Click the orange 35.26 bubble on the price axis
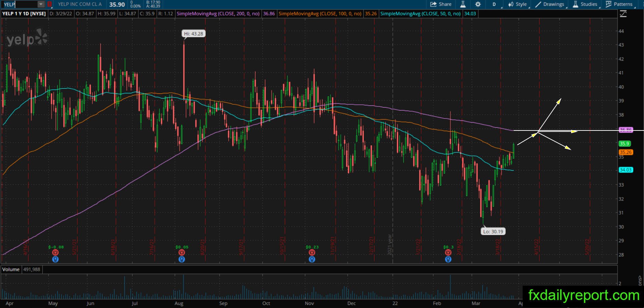 pyautogui.click(x=626, y=152)
